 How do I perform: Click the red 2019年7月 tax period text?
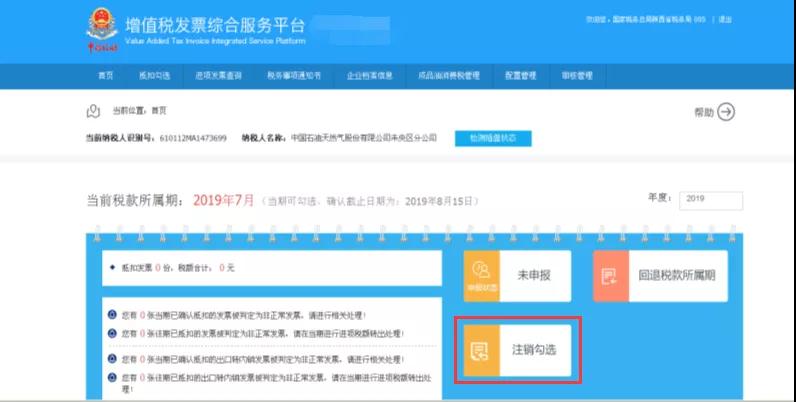tap(223, 200)
